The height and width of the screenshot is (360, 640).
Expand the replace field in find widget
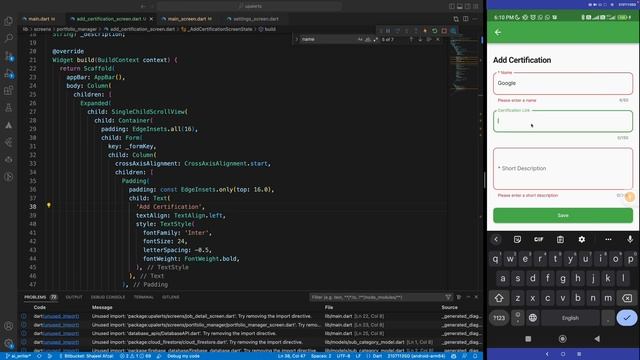[x=297, y=40]
